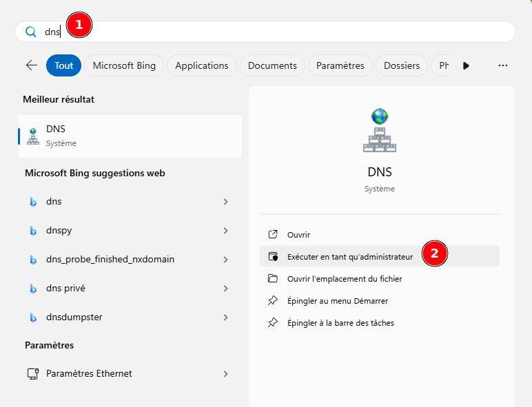The image size is (532, 407).
Task: Choose Épingler à la barre des tâches
Action: point(380,323)
